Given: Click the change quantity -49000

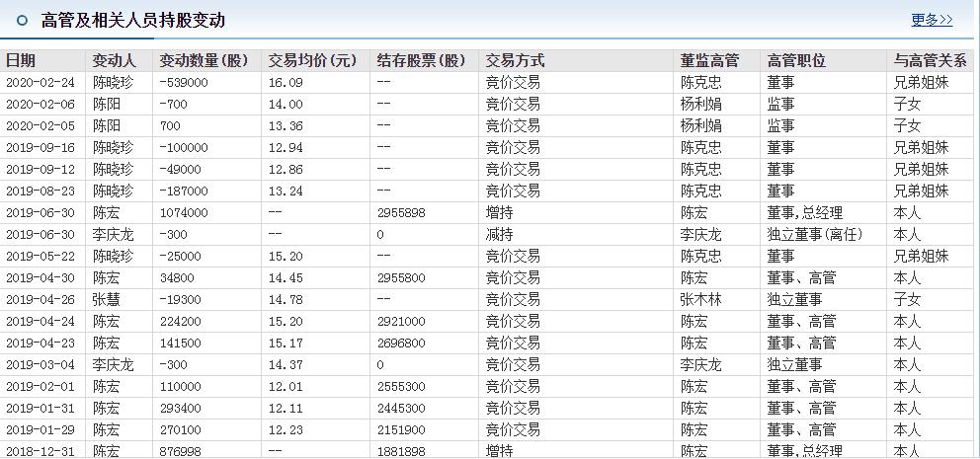Looking at the screenshot, I should (180, 169).
